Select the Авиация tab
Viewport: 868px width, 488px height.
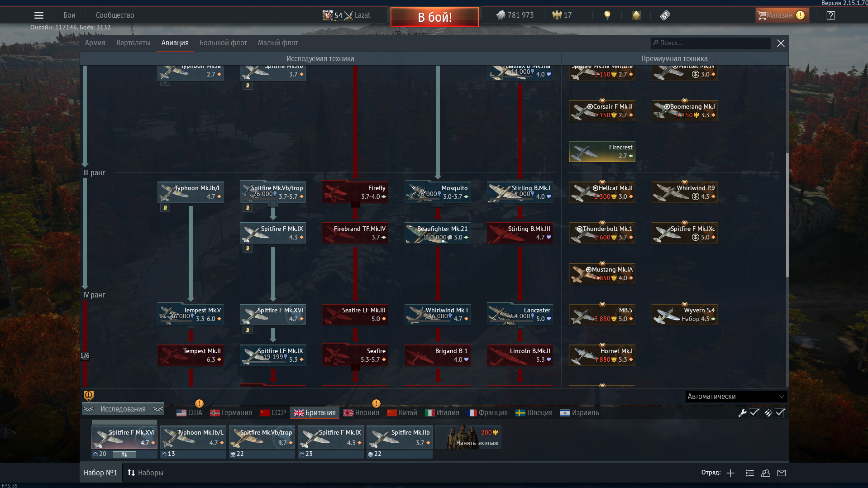pos(175,43)
